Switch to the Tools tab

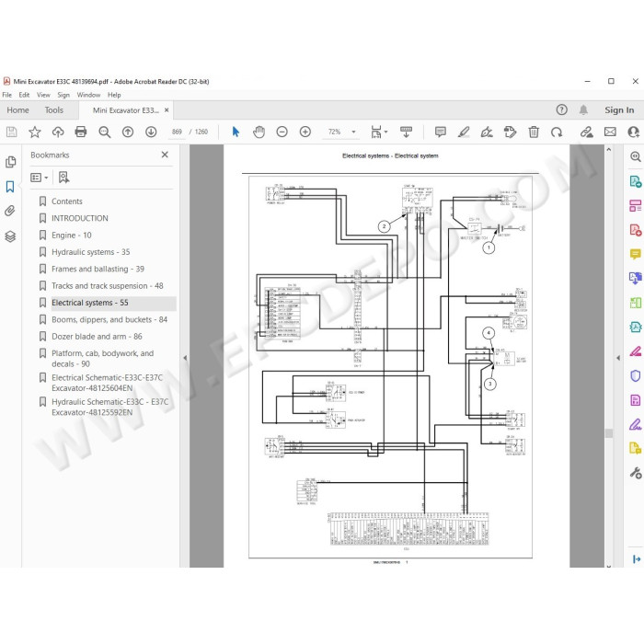click(x=53, y=110)
